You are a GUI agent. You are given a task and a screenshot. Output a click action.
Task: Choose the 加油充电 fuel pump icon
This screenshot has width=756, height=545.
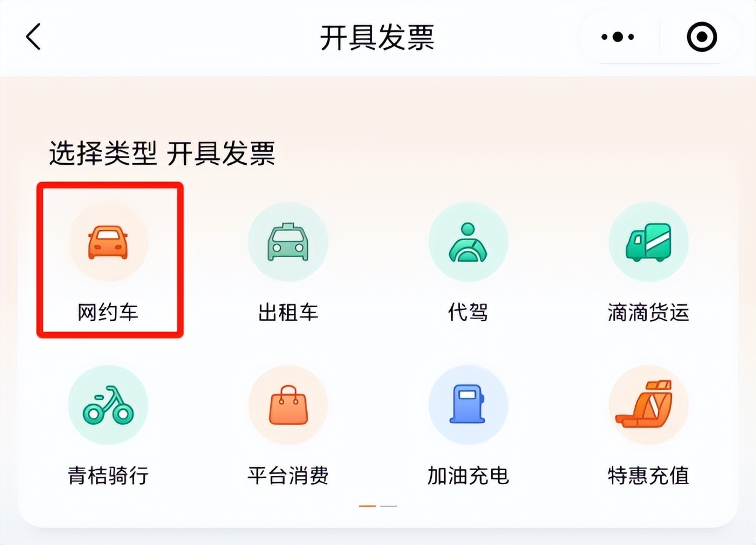point(468,405)
